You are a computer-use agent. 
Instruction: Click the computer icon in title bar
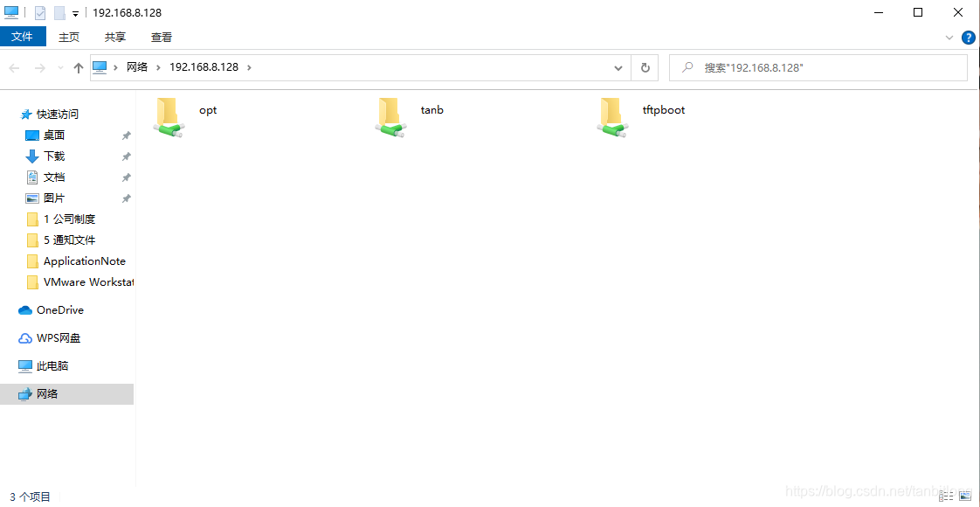point(11,12)
